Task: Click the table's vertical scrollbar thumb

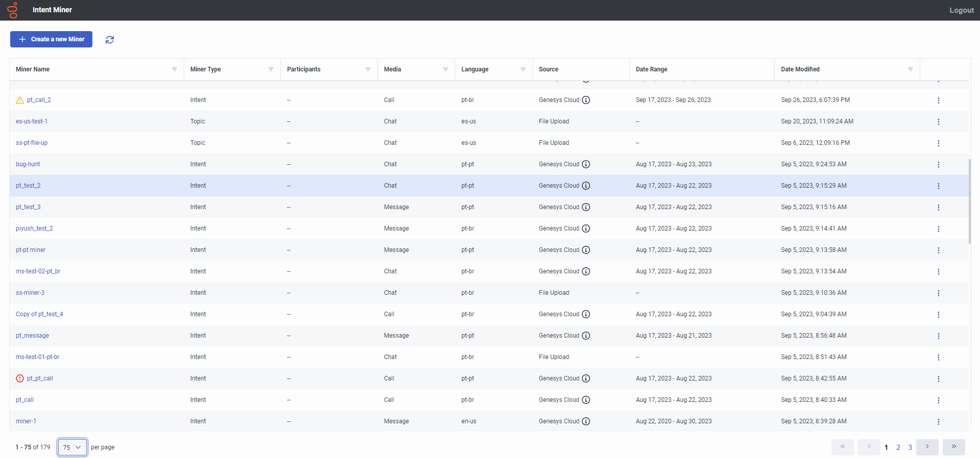Action: [x=969, y=201]
